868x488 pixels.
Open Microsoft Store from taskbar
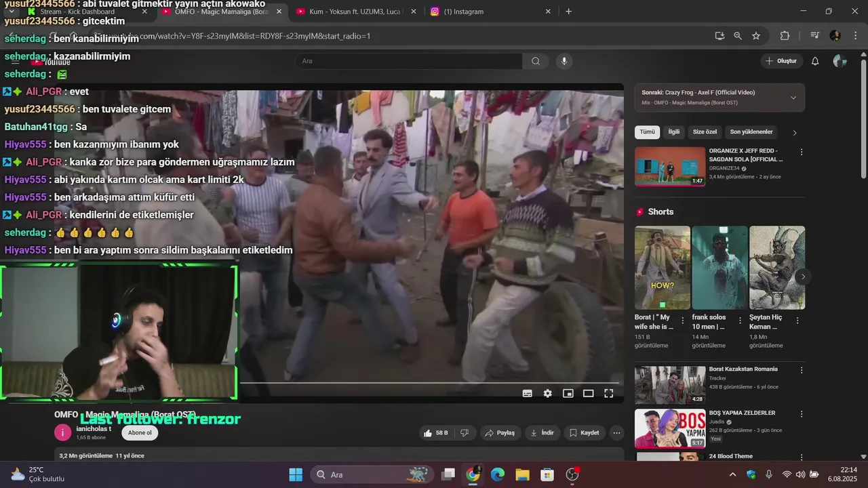547,474
